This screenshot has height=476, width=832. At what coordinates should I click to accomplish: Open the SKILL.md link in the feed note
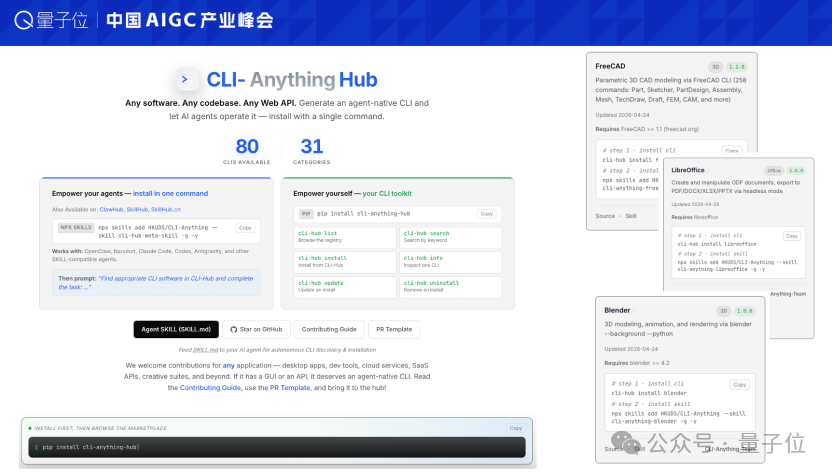[205, 350]
